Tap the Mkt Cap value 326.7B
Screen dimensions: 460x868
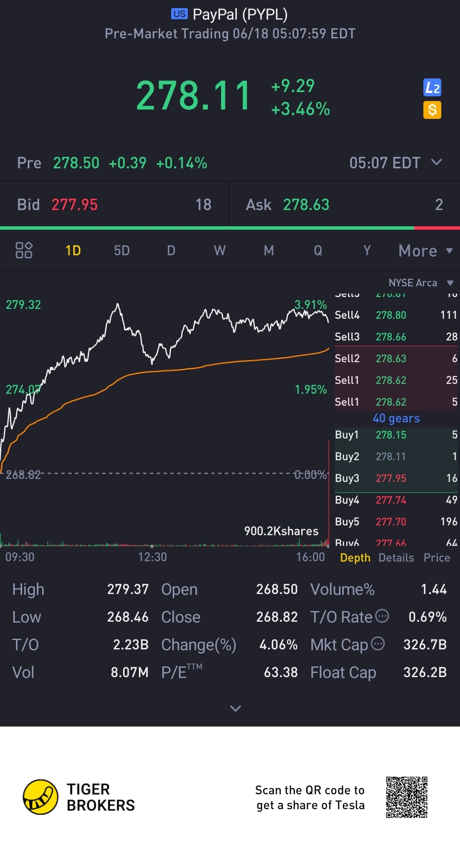[x=425, y=645]
